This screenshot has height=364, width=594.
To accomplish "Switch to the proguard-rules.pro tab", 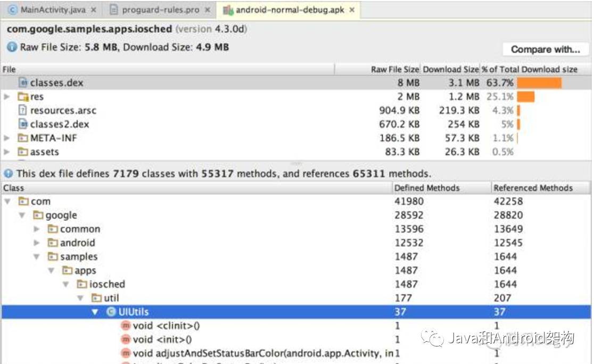I will click(x=160, y=10).
